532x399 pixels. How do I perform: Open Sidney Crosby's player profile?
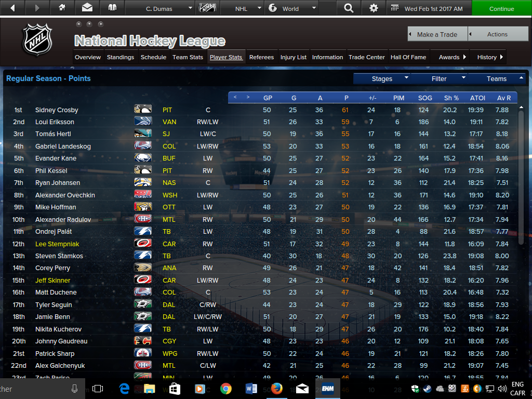click(57, 110)
